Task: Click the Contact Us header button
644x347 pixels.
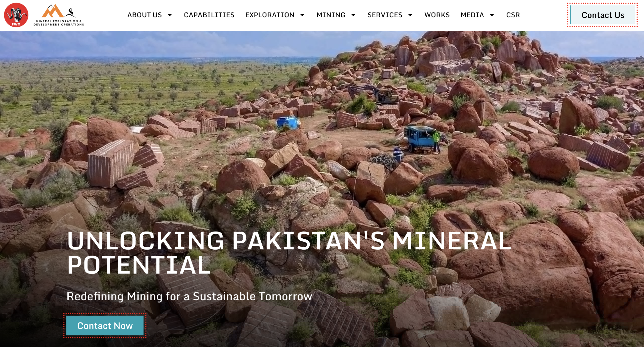Action: [603, 15]
